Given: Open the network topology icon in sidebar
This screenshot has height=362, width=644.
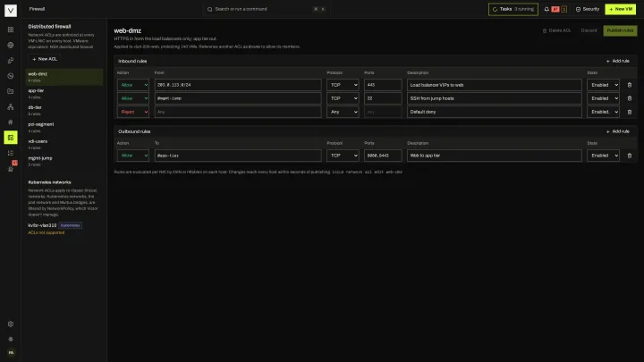Looking at the screenshot, I should (11, 106).
